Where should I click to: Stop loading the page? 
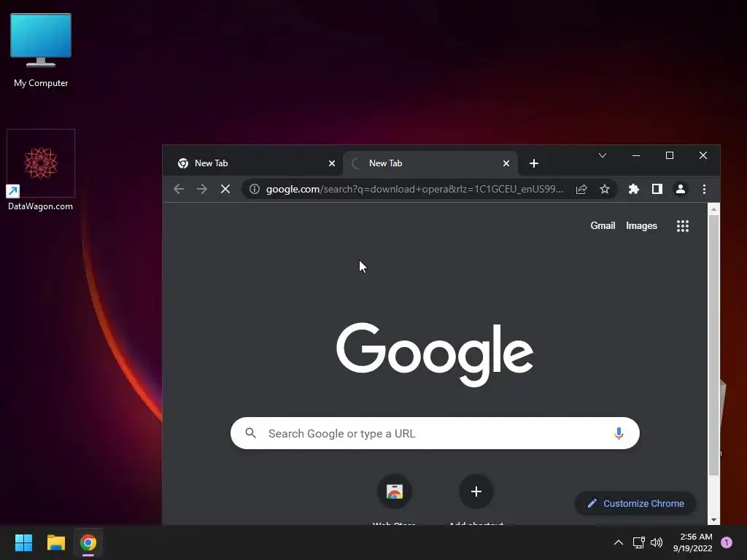click(225, 189)
